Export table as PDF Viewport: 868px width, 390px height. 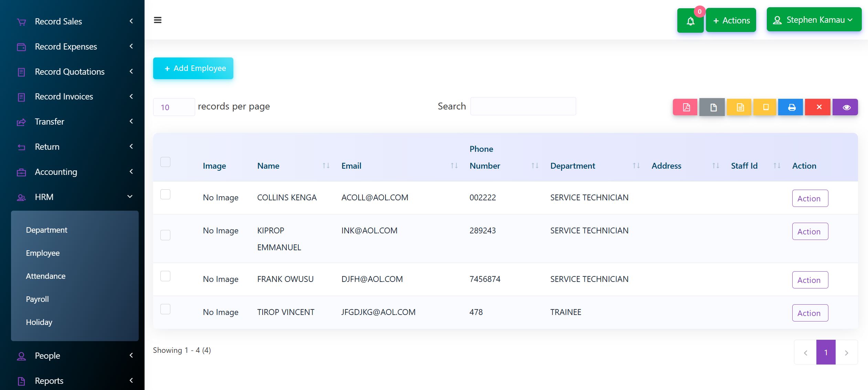click(x=685, y=107)
